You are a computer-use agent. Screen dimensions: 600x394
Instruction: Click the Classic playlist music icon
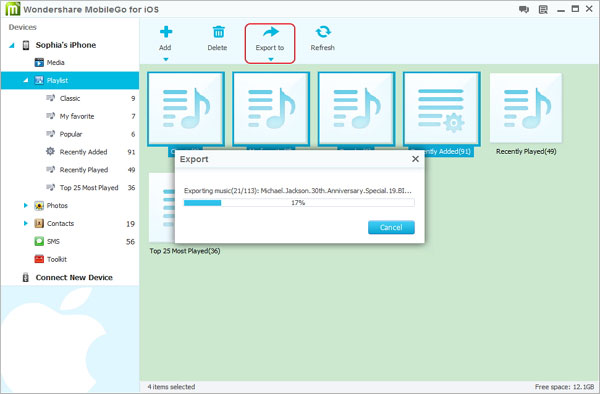(50, 98)
